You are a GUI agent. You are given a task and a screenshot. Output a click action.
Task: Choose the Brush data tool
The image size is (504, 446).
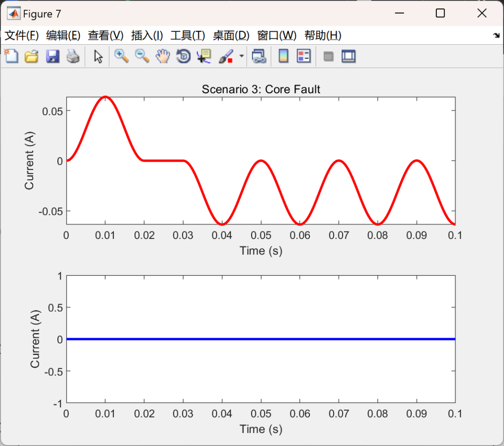(x=226, y=56)
